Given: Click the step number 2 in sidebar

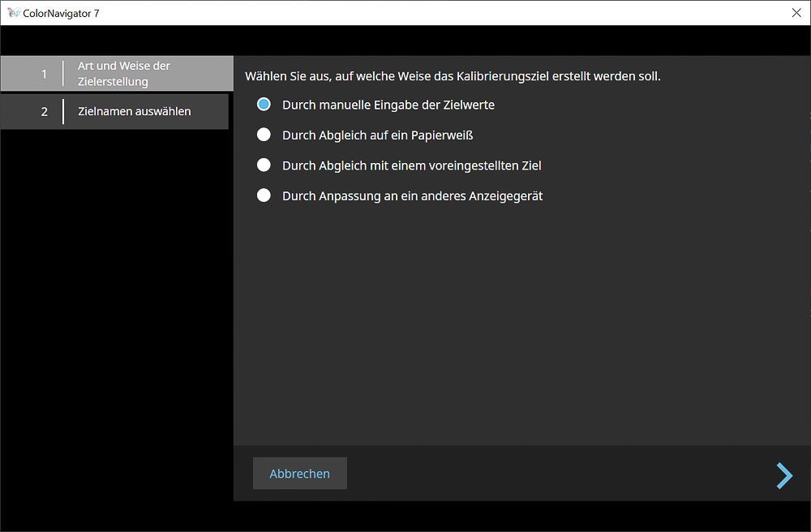Looking at the screenshot, I should [x=45, y=111].
